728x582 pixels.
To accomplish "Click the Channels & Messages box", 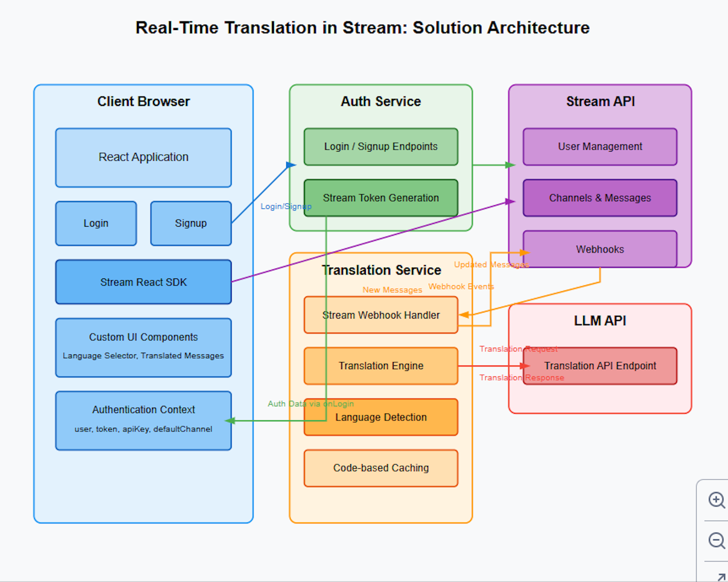I will tap(600, 197).
